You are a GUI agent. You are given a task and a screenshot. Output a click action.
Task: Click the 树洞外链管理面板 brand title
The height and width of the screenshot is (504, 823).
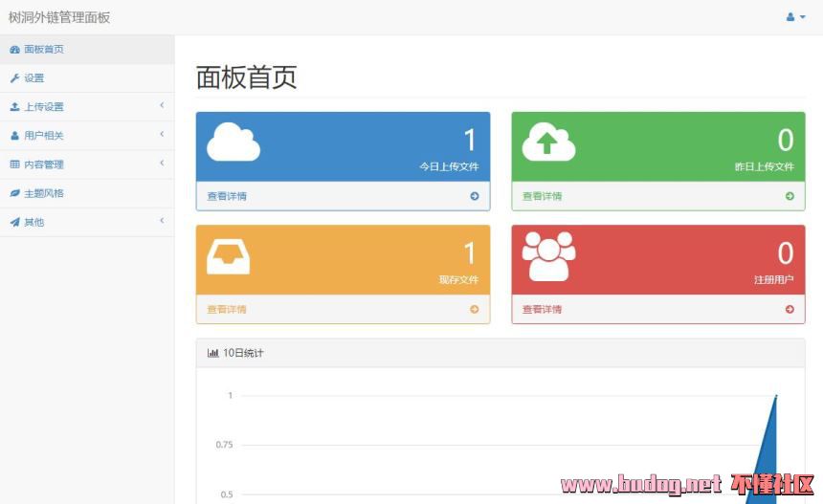tap(59, 17)
